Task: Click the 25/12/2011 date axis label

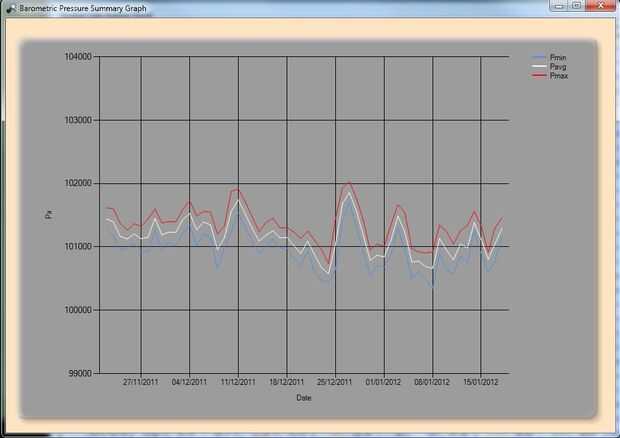Action: (335, 382)
